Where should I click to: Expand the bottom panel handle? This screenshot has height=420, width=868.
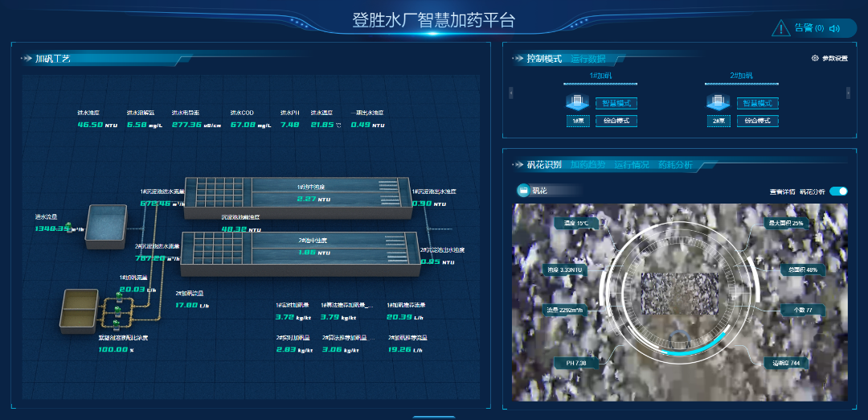[x=434, y=418]
